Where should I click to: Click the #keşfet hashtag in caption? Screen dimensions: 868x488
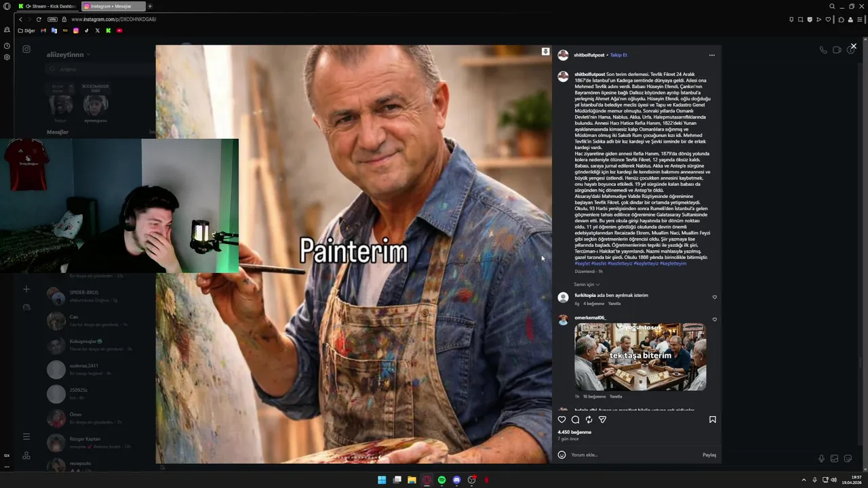582,264
